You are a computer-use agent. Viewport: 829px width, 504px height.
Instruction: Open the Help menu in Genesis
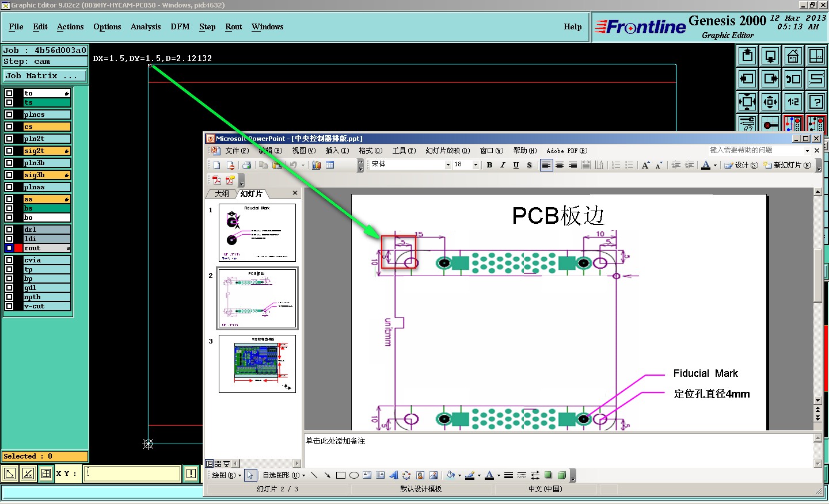pyautogui.click(x=573, y=27)
